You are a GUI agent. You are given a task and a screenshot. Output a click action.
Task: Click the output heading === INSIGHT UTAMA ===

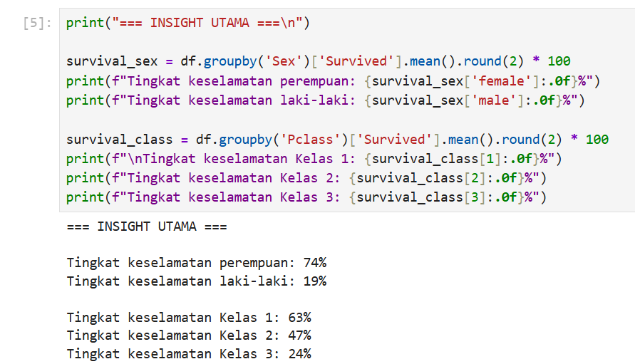[147, 227]
